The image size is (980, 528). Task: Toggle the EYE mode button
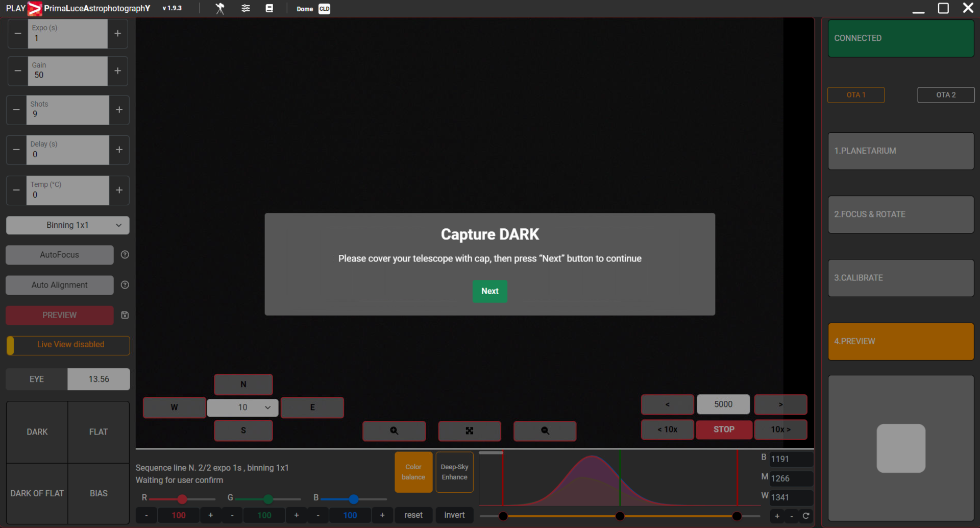37,379
